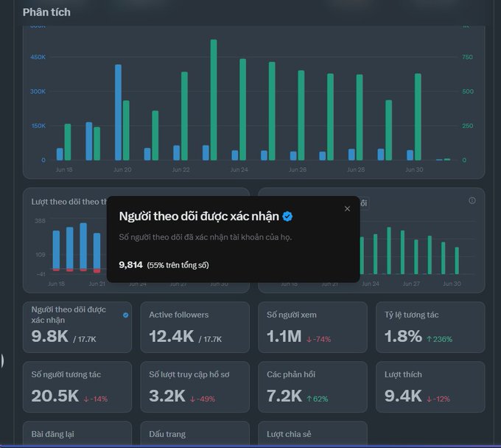Screen dimensions: 501x448
Task: Open the Dấu trang card
Action: 195,433
